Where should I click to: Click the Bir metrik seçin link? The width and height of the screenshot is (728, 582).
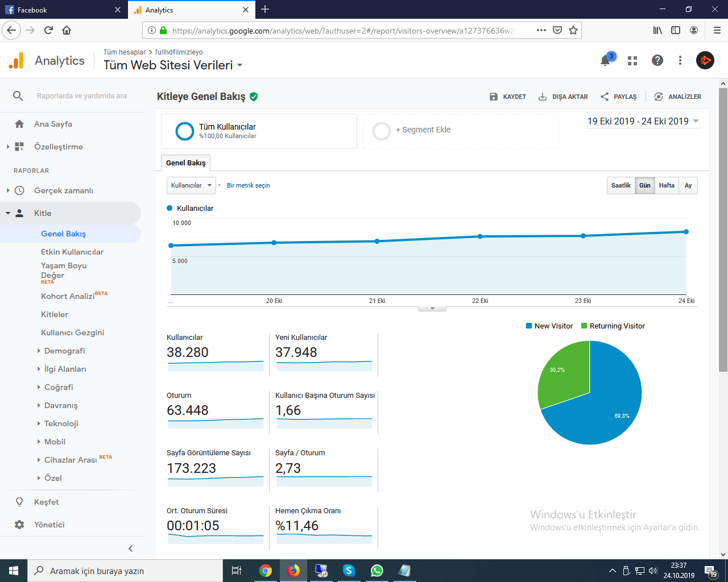click(x=249, y=185)
